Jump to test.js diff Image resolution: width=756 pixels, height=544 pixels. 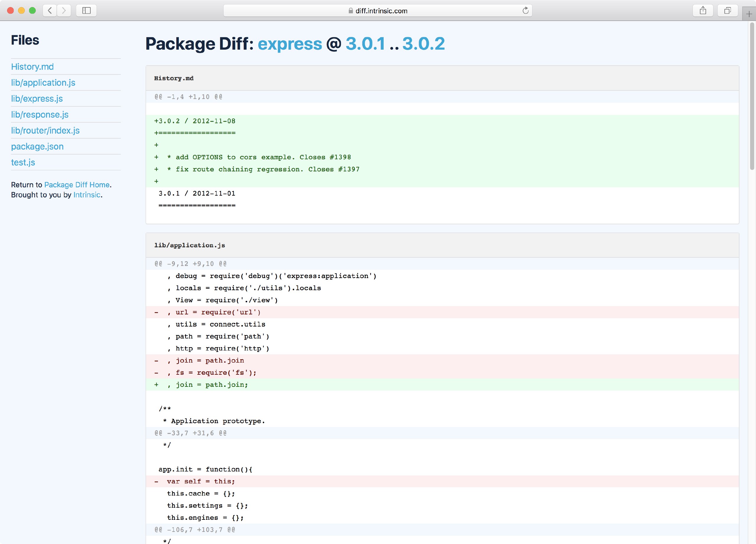click(x=23, y=163)
